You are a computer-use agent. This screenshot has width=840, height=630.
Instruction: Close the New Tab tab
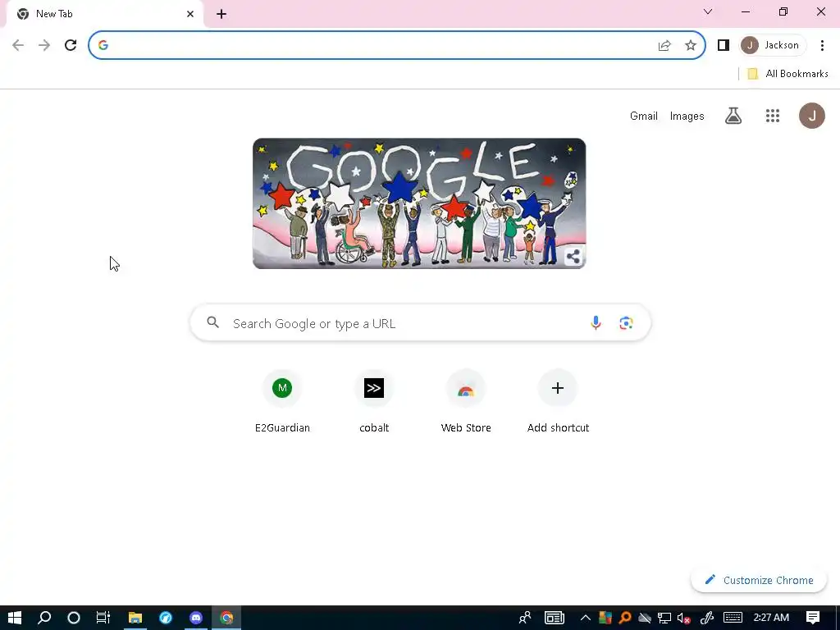pyautogui.click(x=190, y=14)
